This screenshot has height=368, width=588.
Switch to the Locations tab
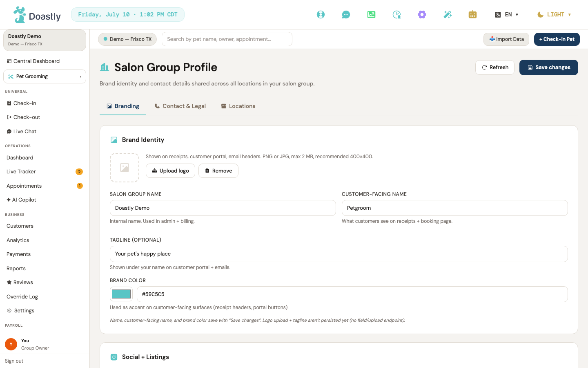(x=238, y=106)
